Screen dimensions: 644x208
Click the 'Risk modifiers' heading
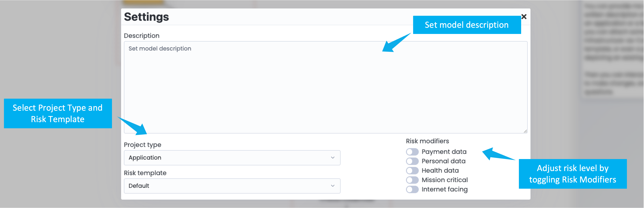pyautogui.click(x=427, y=141)
